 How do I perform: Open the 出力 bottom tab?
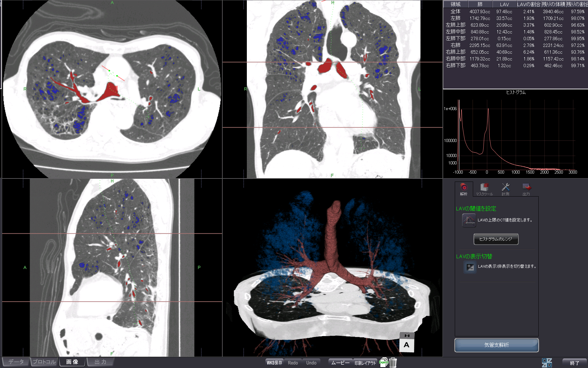[100, 362]
